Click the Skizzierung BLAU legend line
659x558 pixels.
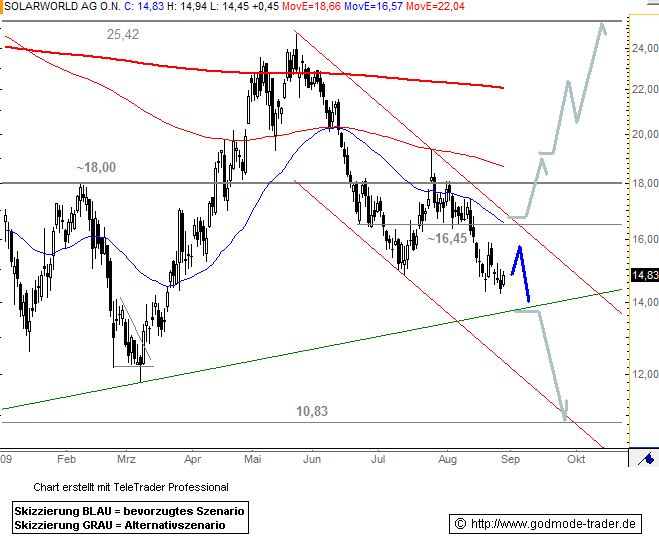[129, 511]
